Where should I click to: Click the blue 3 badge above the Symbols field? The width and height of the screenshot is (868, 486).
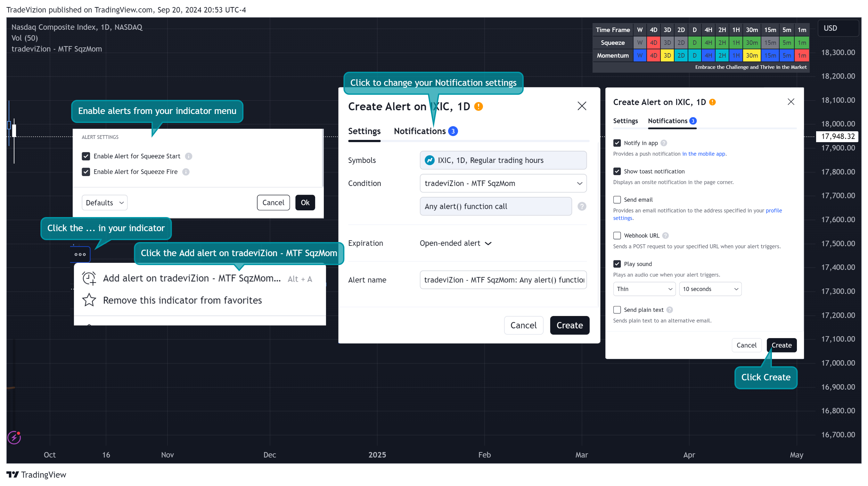tap(453, 131)
